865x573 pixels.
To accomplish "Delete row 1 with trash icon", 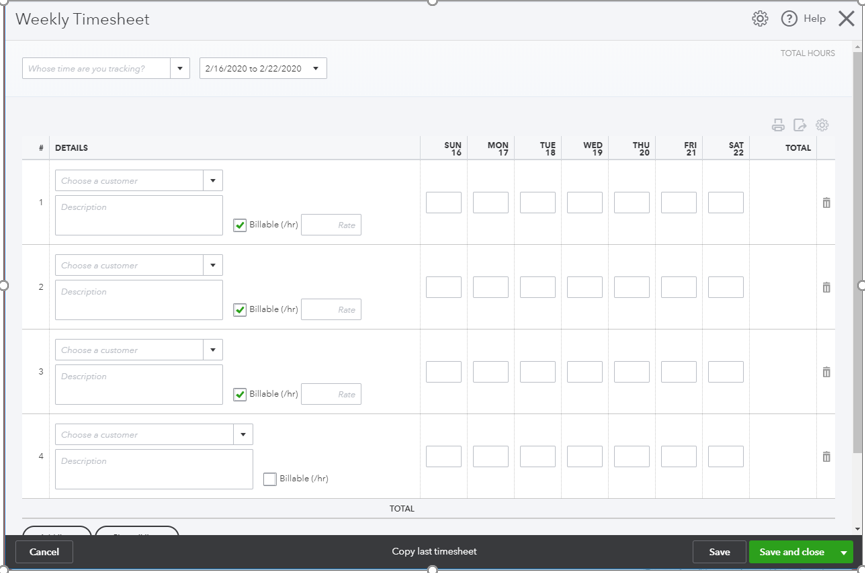I will pyautogui.click(x=826, y=202).
